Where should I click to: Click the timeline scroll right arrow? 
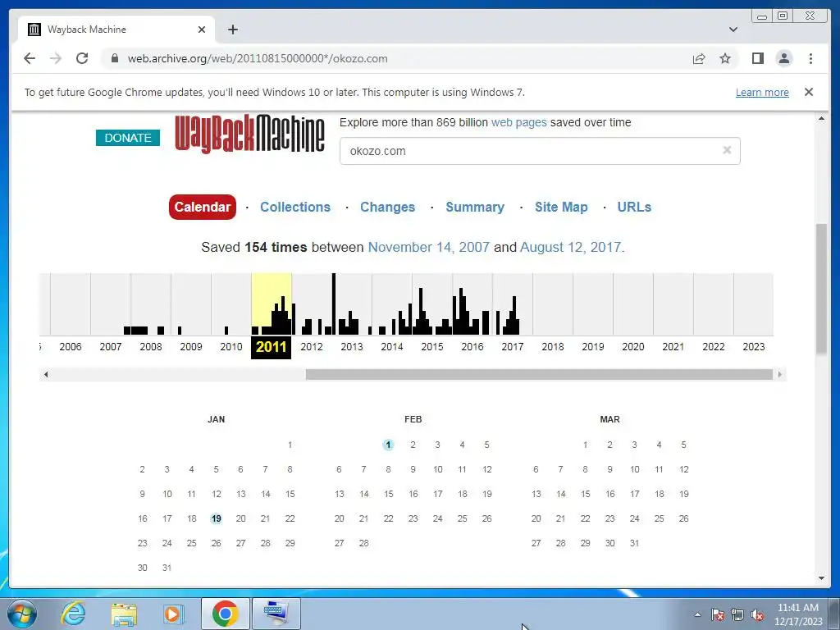tap(779, 374)
